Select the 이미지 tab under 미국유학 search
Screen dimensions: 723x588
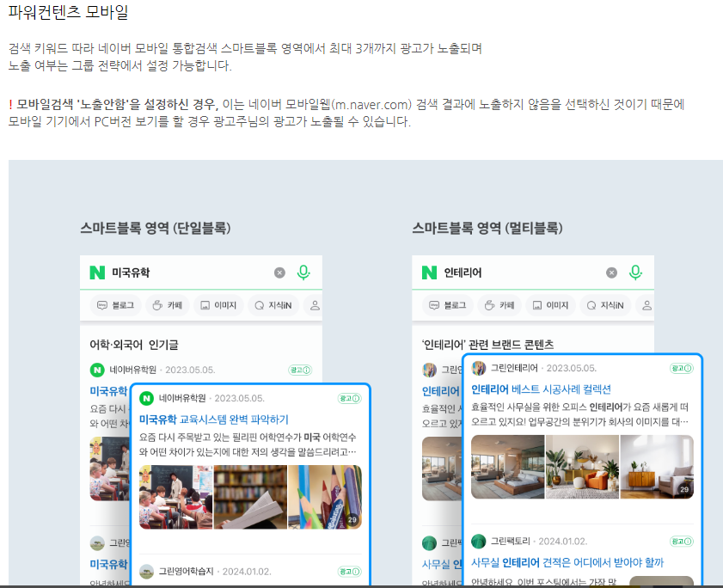(218, 305)
